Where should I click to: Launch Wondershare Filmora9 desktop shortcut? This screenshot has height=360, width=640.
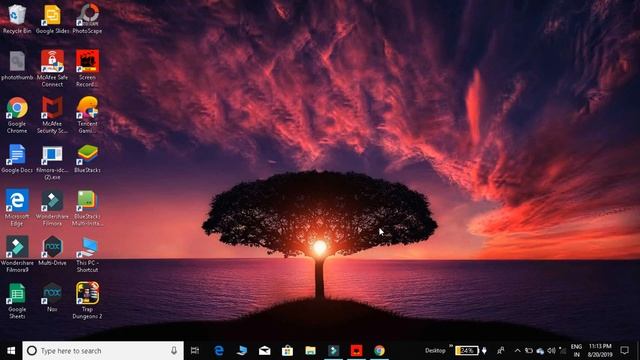(x=17, y=254)
